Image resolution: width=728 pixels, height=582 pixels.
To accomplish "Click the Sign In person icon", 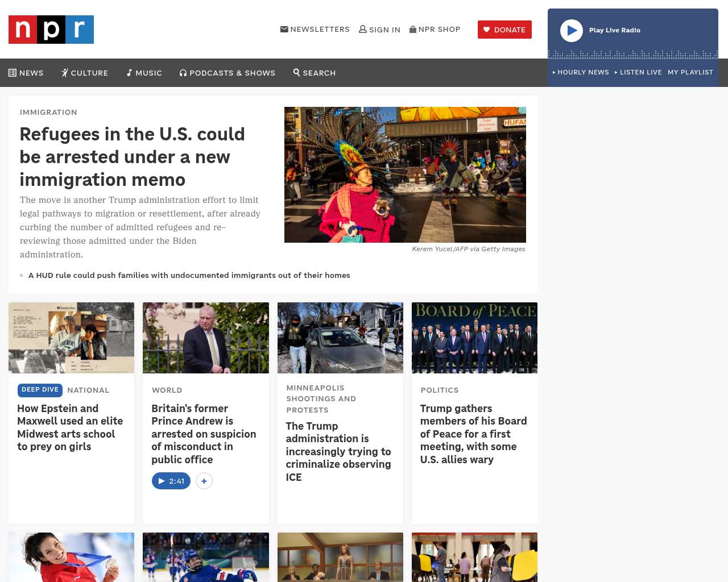I will 362,30.
